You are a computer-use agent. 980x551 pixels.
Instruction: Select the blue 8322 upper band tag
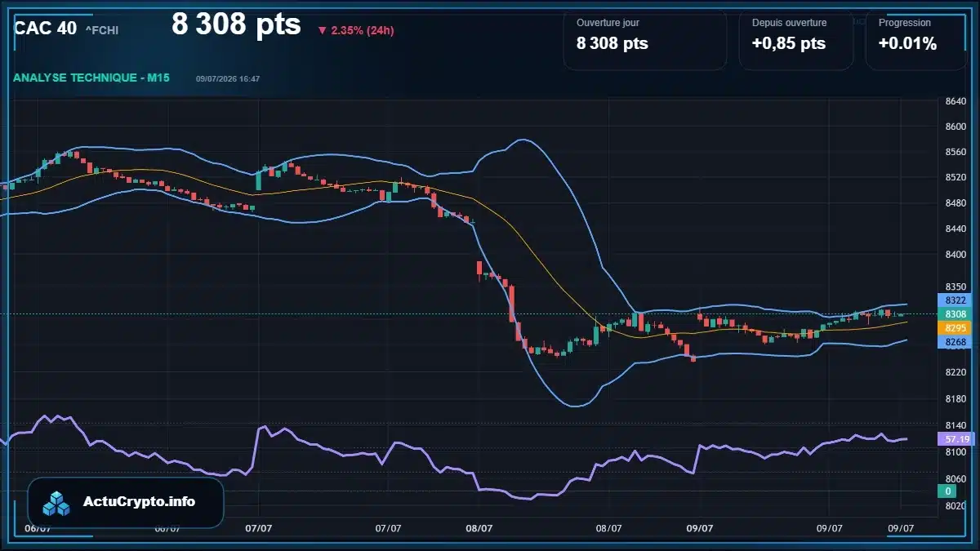pos(955,300)
